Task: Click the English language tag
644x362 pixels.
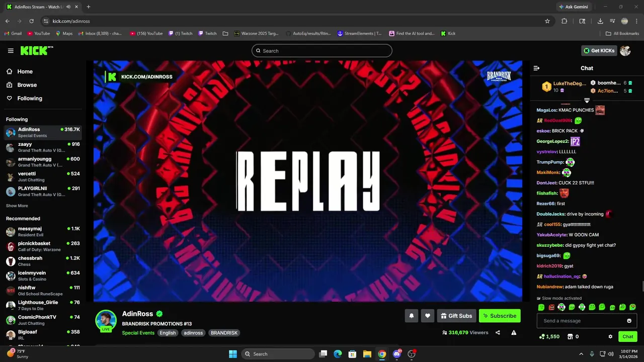Action: [168, 333]
